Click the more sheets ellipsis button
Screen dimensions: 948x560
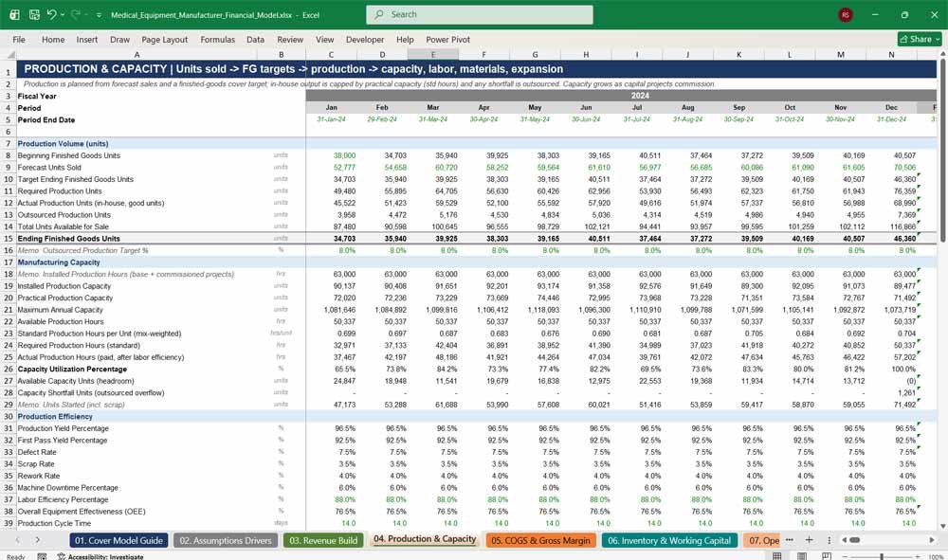point(790,540)
